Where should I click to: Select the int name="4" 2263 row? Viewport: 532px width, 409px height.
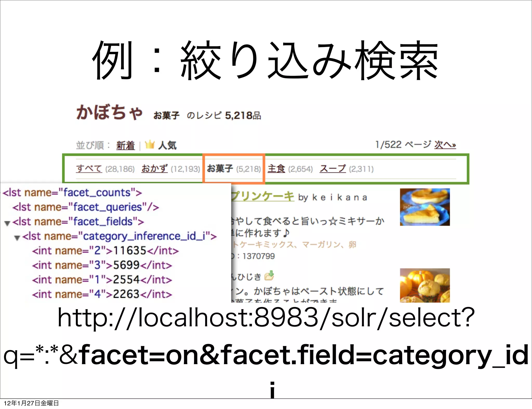tap(102, 294)
